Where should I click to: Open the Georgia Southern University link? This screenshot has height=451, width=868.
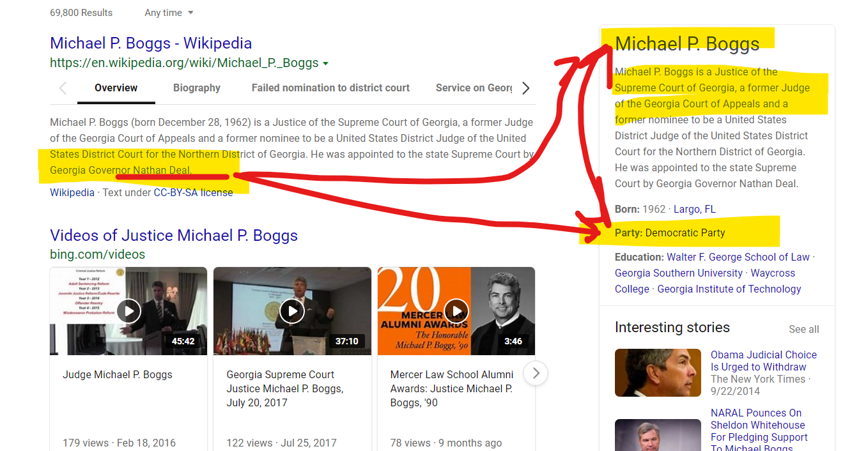(679, 273)
